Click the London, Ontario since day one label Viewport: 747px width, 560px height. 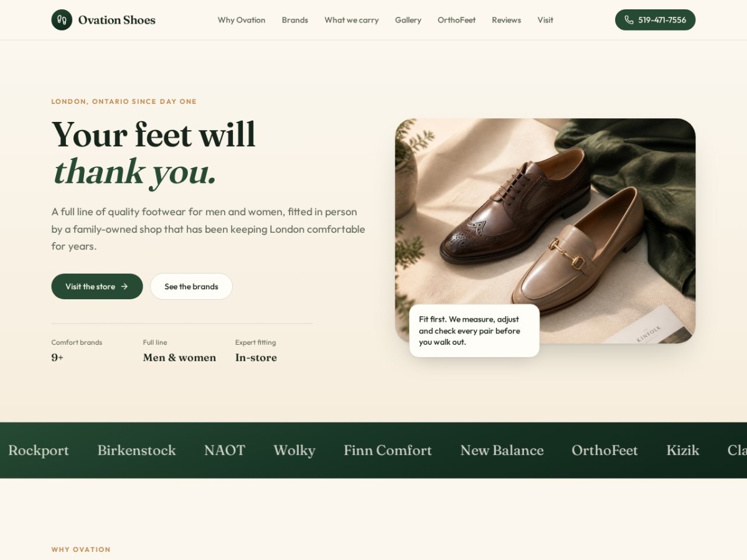pyautogui.click(x=124, y=101)
